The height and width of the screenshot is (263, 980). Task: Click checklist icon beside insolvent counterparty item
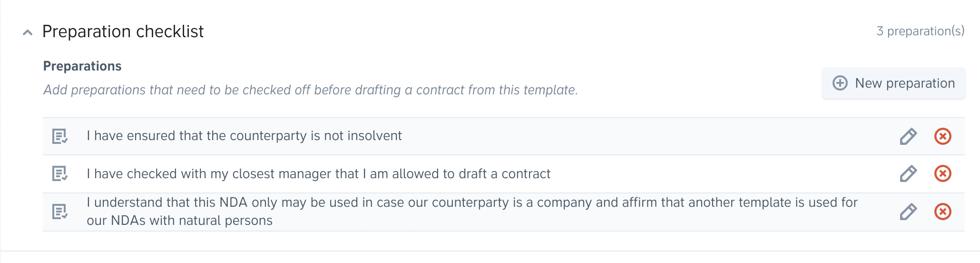59,136
